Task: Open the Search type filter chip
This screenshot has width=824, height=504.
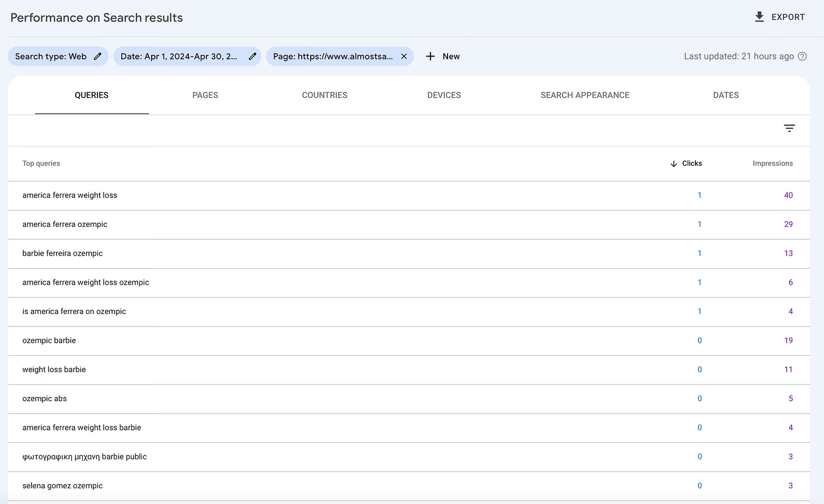Action: 51,56
